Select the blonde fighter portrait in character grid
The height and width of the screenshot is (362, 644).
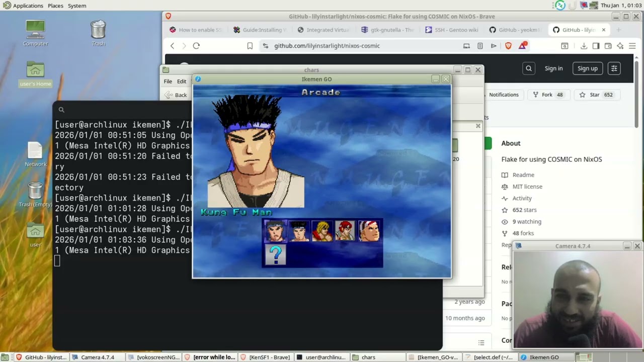pos(323,231)
